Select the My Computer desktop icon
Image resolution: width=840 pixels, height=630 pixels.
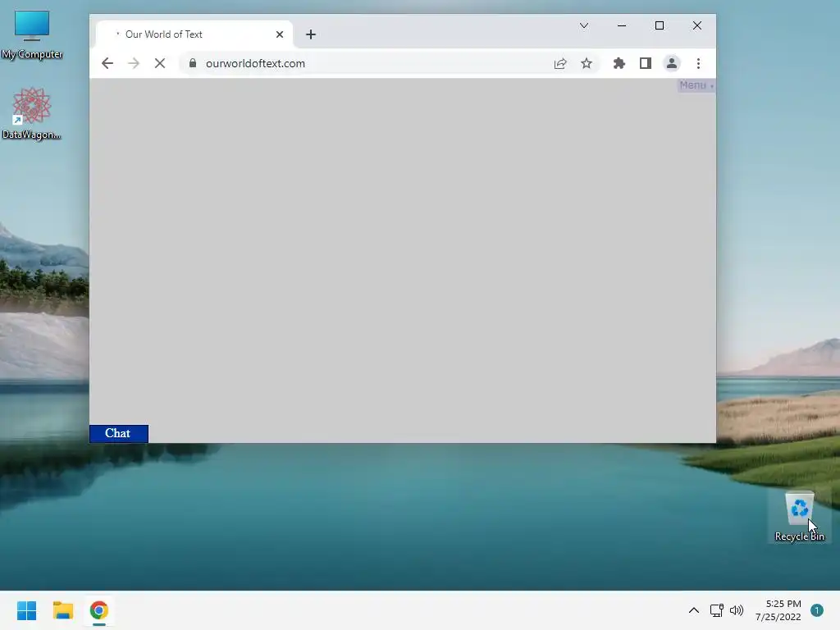[32, 34]
